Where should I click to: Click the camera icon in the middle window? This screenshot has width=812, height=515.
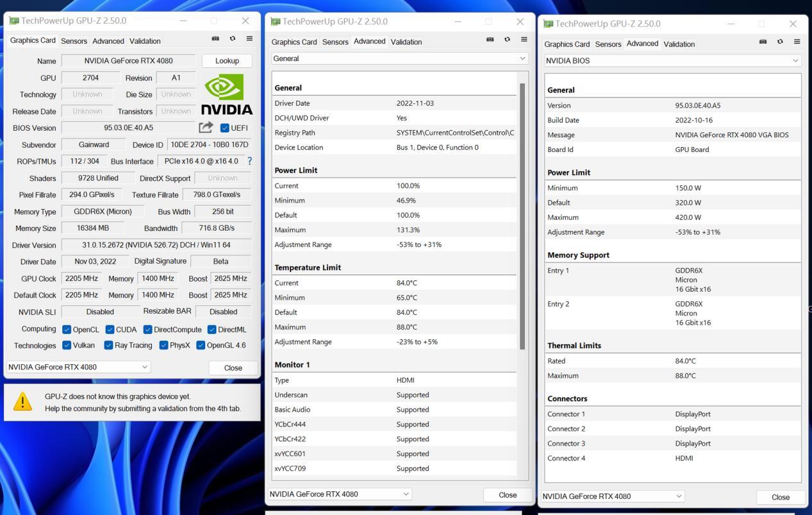(x=490, y=38)
